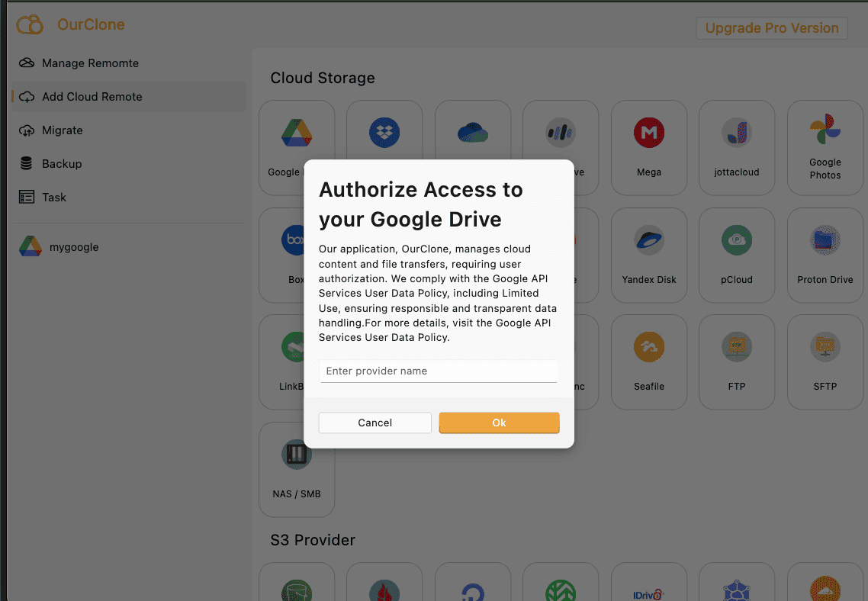Click the provider name input field
The height and width of the screenshot is (601, 868).
[x=439, y=371]
